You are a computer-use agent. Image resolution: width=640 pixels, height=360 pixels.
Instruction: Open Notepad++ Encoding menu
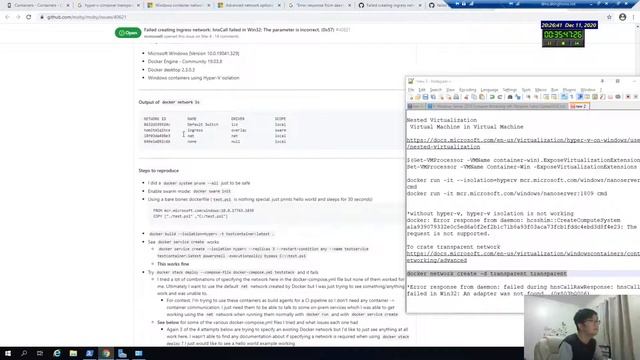(x=467, y=90)
